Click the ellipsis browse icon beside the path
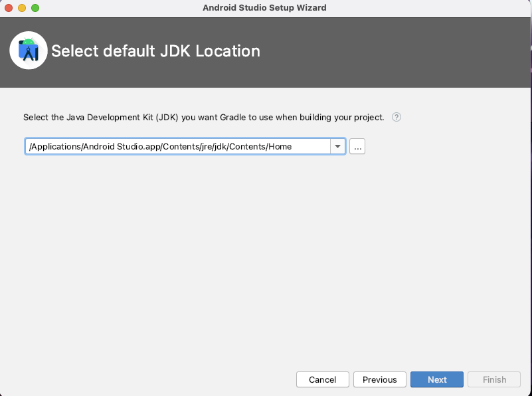The height and width of the screenshot is (396, 532). pyautogui.click(x=357, y=146)
